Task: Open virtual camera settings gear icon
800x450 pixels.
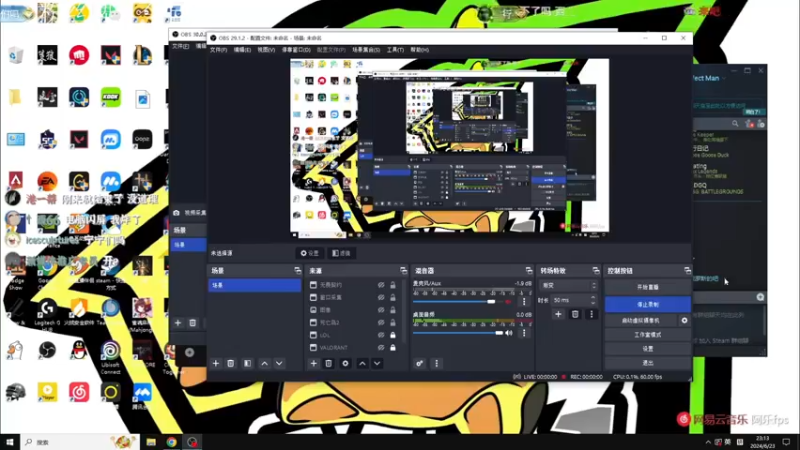Action: [x=684, y=320]
